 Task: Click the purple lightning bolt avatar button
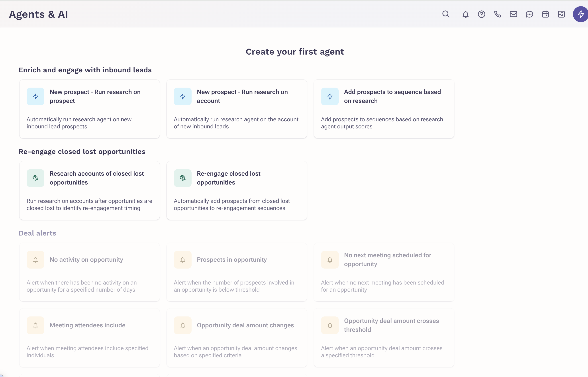pos(580,14)
